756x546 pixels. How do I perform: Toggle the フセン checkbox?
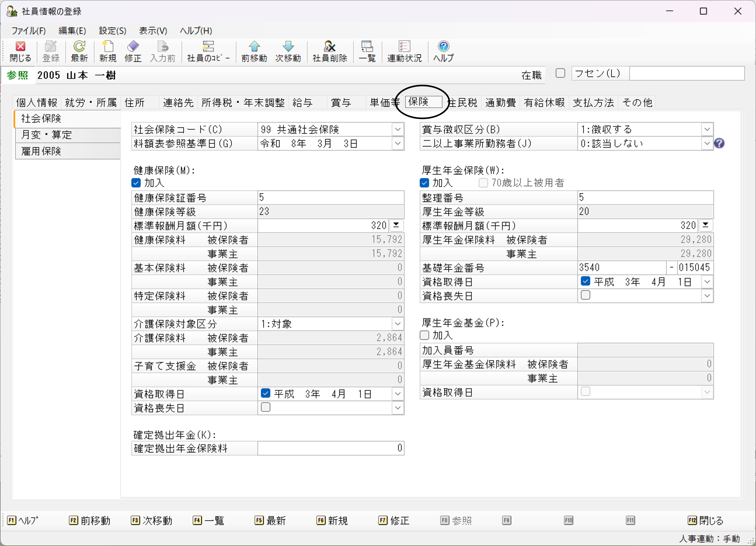[560, 73]
